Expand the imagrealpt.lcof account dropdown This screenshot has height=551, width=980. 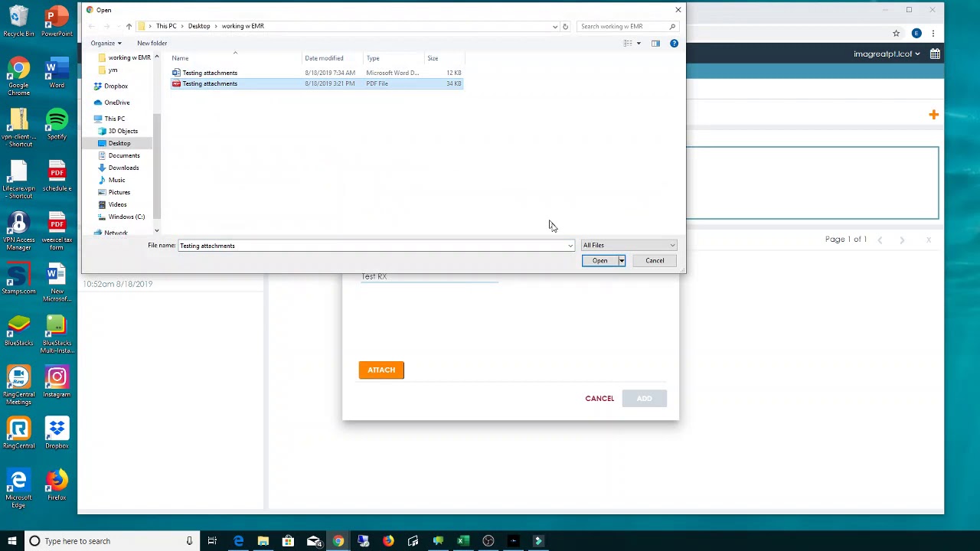887,54
